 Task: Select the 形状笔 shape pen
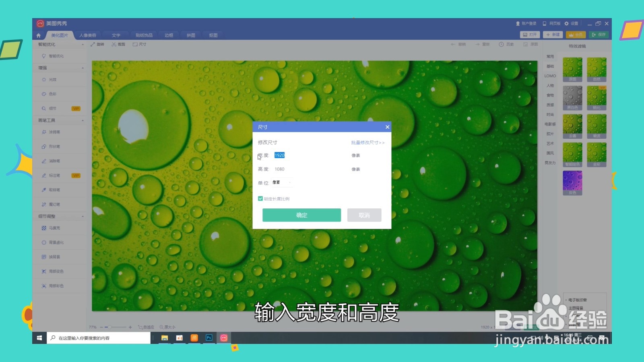(x=51, y=146)
